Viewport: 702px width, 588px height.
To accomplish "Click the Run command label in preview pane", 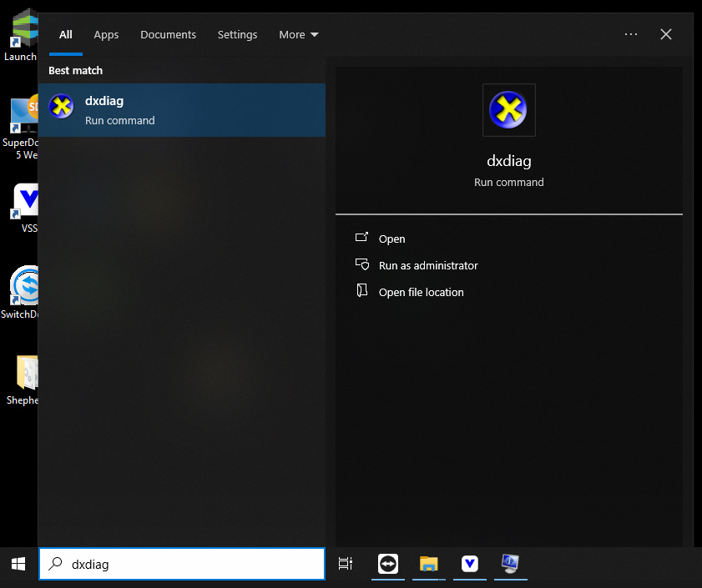I will coord(508,182).
